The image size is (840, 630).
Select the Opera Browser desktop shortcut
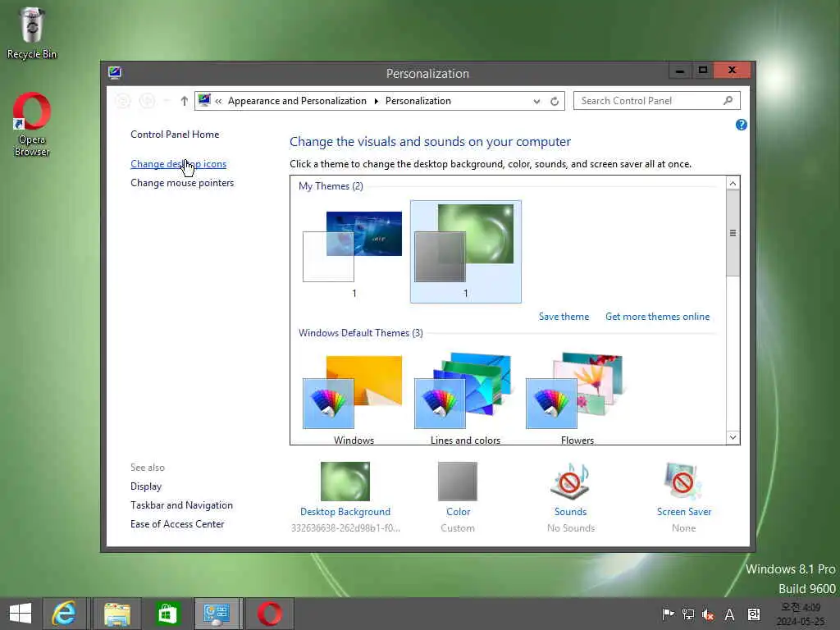coord(32,125)
